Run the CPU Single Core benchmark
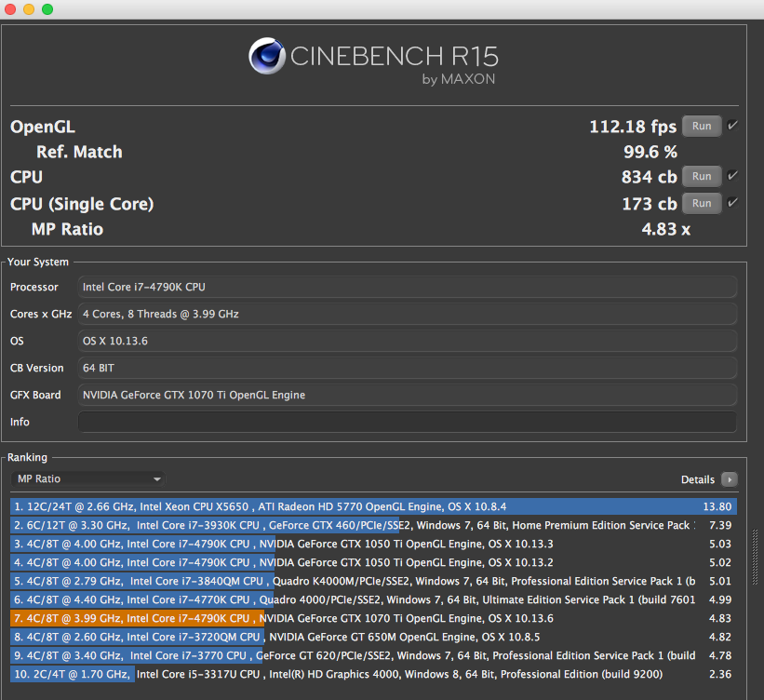This screenshot has height=700, width=764. point(701,203)
